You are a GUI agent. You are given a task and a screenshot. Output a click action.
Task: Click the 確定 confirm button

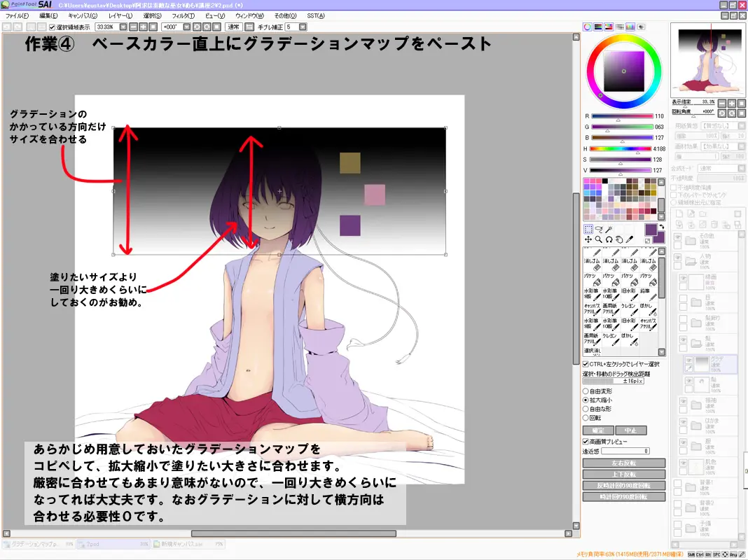(598, 430)
